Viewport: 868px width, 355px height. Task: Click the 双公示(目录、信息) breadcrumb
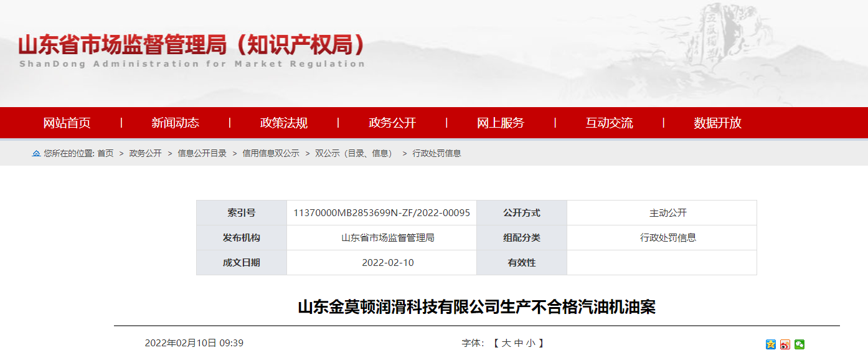(x=354, y=153)
